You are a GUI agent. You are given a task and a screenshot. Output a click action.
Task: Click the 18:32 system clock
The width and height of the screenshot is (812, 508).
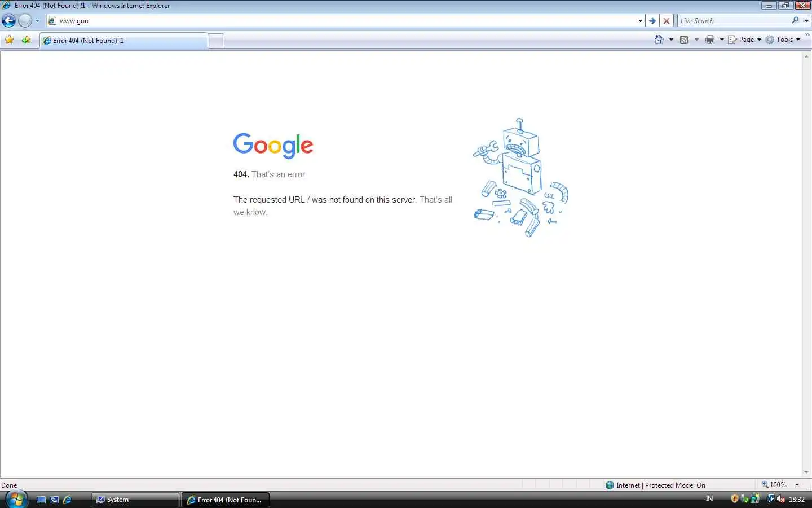coord(797,499)
